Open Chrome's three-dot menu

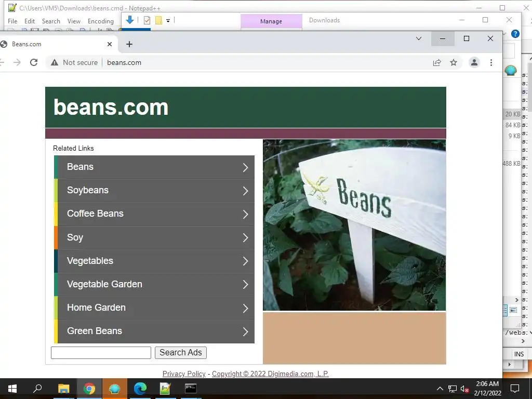click(x=491, y=62)
